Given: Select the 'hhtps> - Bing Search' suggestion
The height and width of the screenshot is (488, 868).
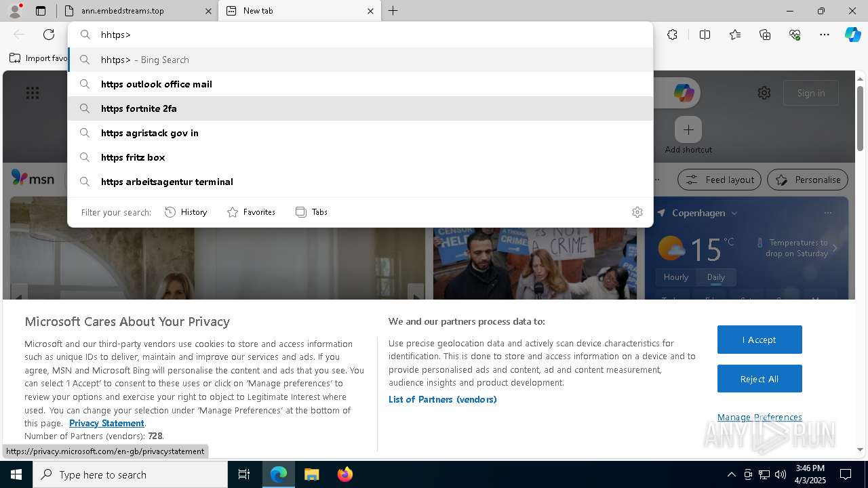Looking at the screenshot, I should point(360,60).
